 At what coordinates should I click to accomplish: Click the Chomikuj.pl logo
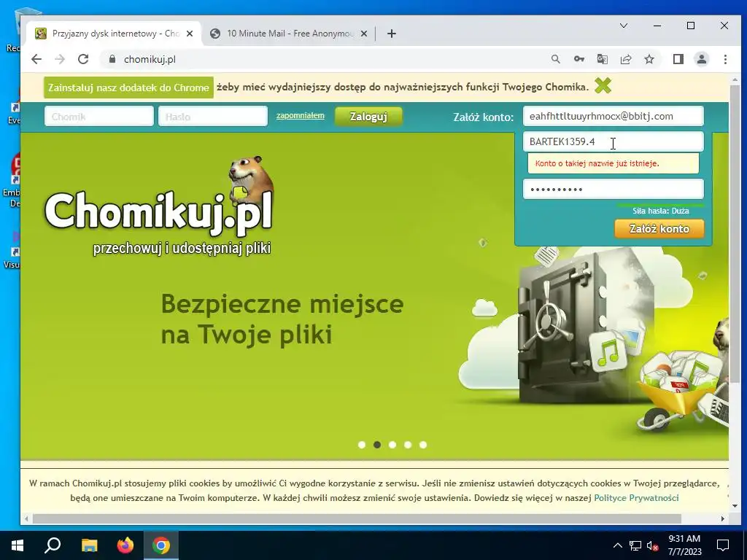[x=158, y=207]
